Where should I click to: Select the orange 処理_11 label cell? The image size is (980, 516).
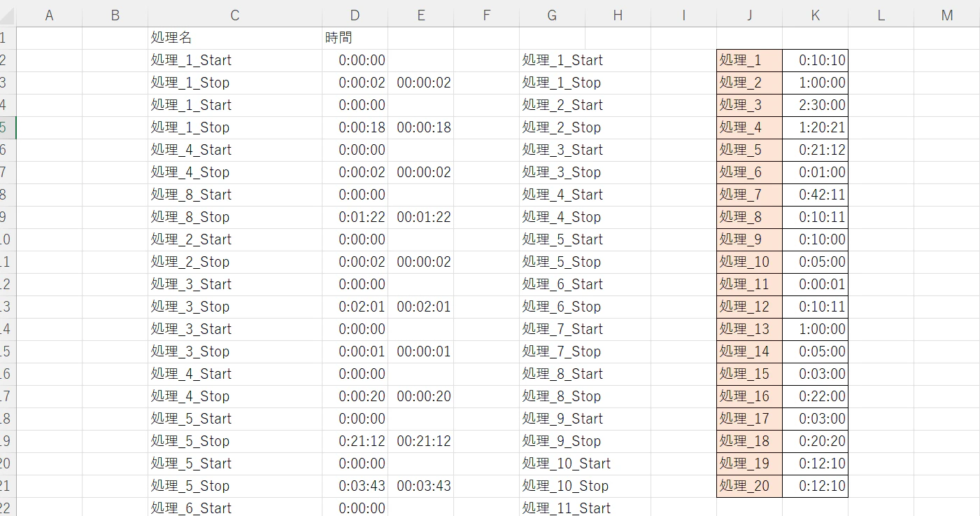click(x=749, y=284)
